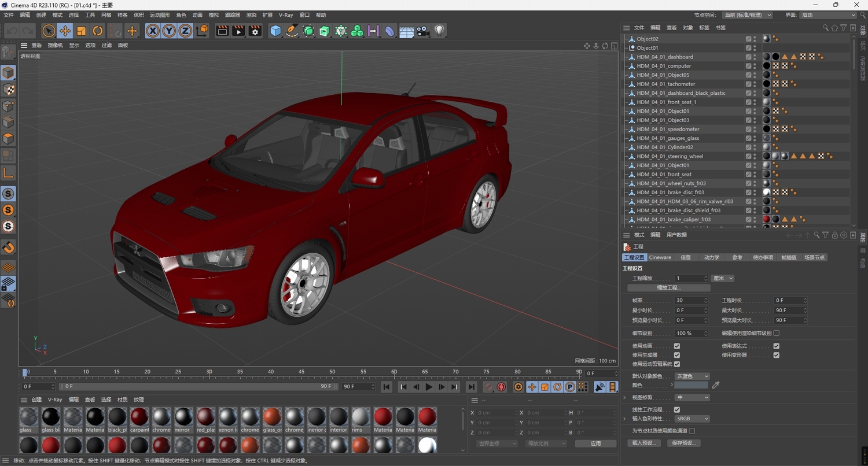Select the carpaint material thumbnail
This screenshot has height=466, width=868.
click(x=139, y=418)
